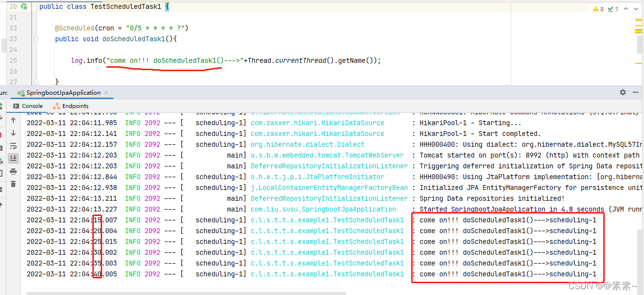Switch to the Endpoints tab
This screenshot has height=295, width=644.
tap(72, 106)
